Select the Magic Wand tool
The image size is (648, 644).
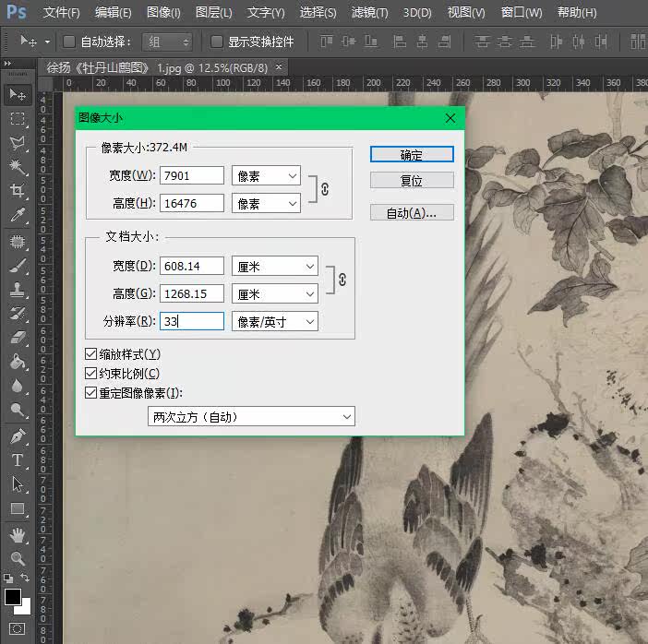click(18, 166)
